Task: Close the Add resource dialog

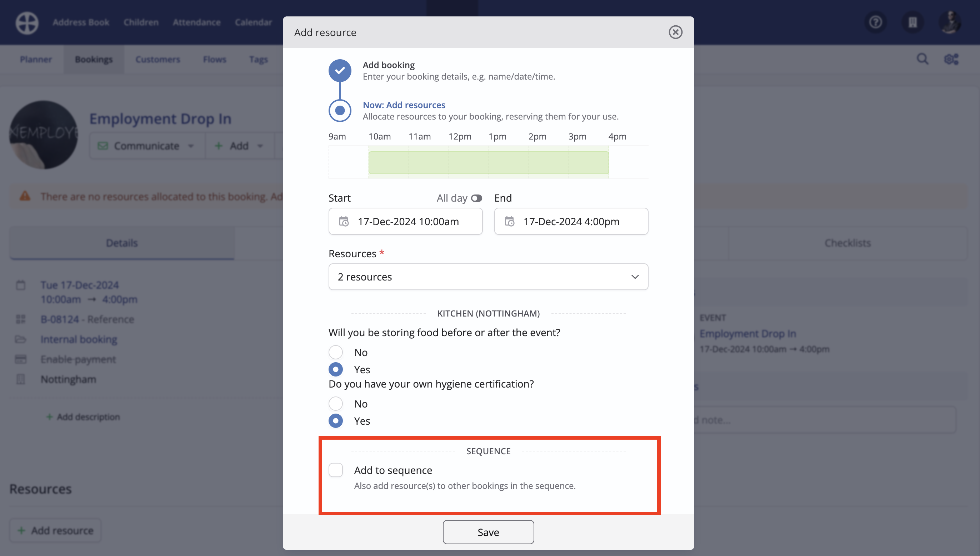Action: tap(675, 32)
